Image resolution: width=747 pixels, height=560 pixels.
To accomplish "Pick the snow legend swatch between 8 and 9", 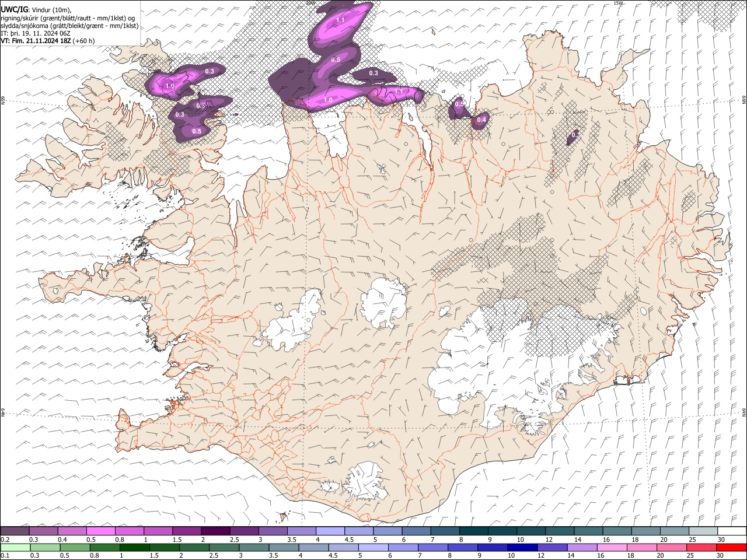I will pyautogui.click(x=474, y=531).
